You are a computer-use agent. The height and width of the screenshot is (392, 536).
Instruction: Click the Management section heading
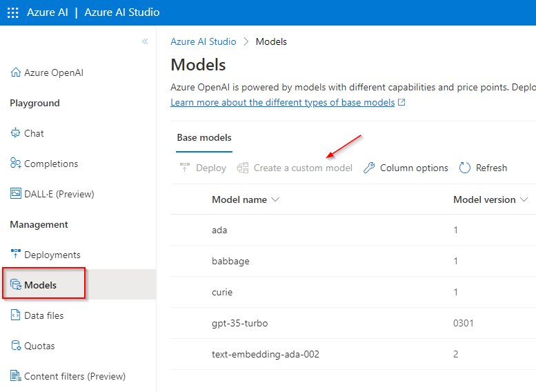(x=39, y=224)
